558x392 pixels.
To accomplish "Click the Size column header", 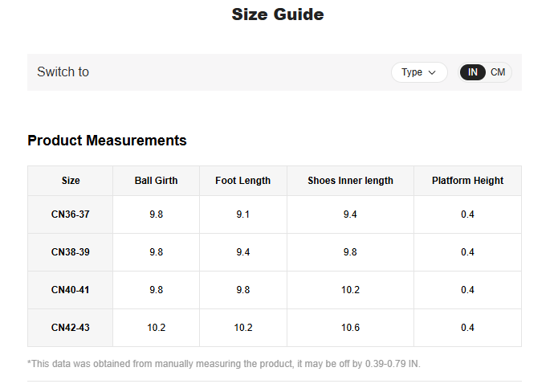I will click(71, 181).
